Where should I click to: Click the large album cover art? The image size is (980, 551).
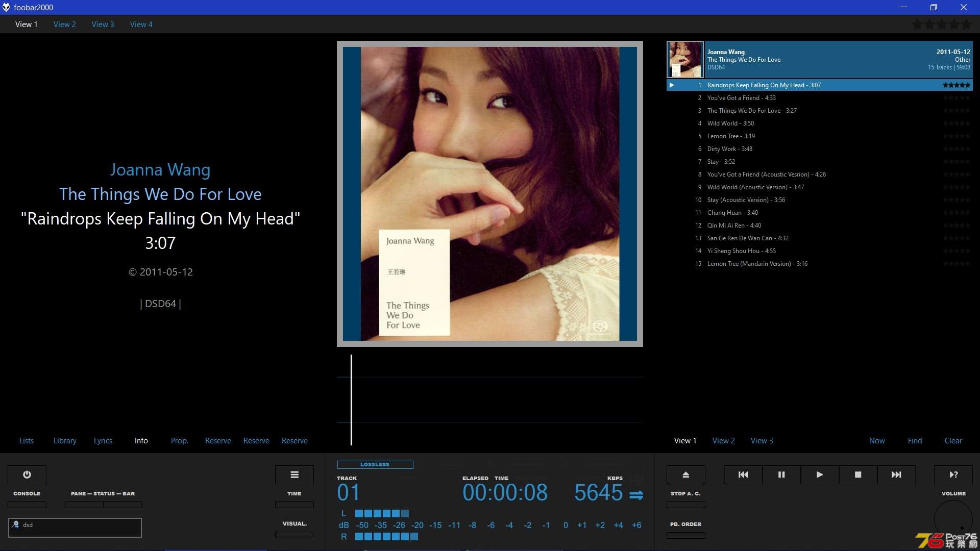(490, 194)
